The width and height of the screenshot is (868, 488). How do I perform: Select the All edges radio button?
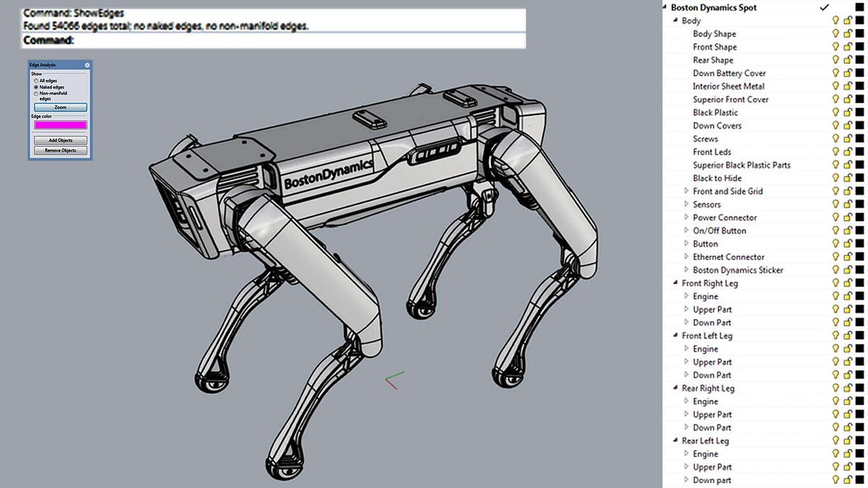36,80
